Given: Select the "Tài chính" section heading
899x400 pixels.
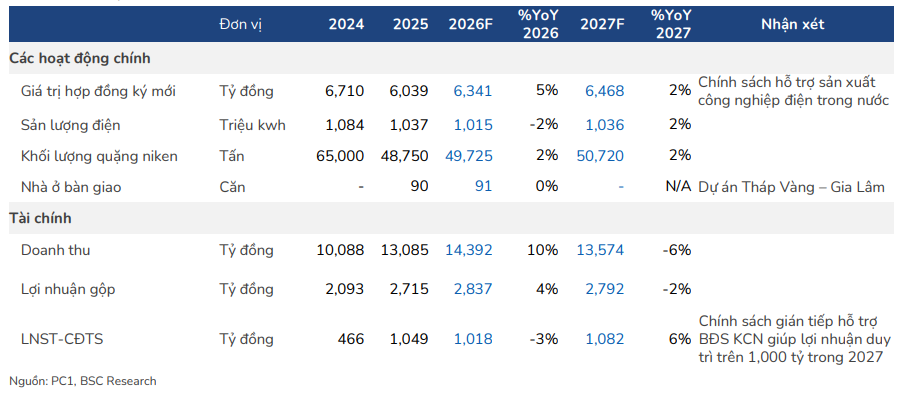Looking at the screenshot, I should [x=41, y=217].
